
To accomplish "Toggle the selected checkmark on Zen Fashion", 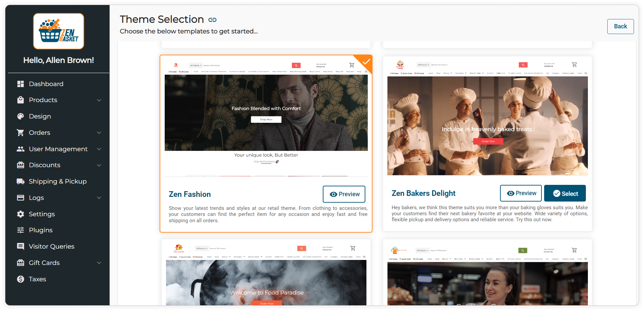I will coord(366,62).
